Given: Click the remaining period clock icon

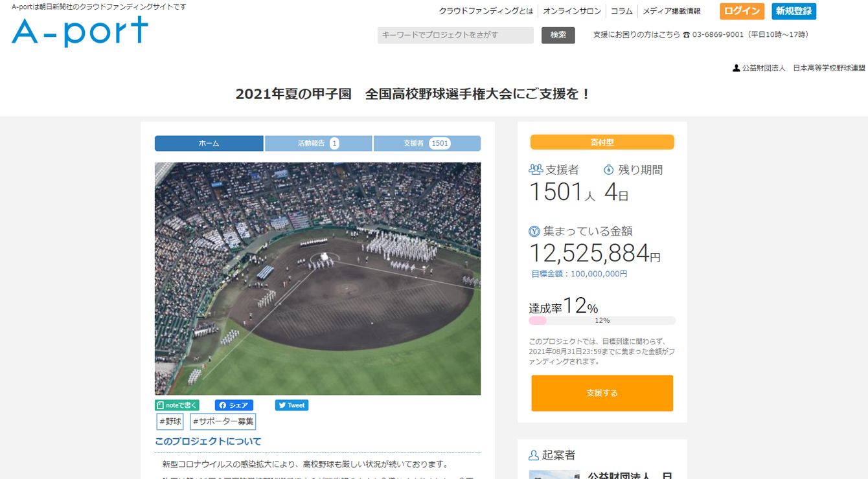Looking at the screenshot, I should (x=608, y=170).
